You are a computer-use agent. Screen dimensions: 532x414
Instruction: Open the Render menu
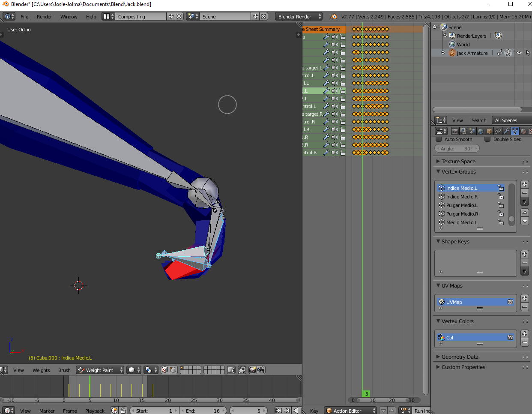pos(44,17)
